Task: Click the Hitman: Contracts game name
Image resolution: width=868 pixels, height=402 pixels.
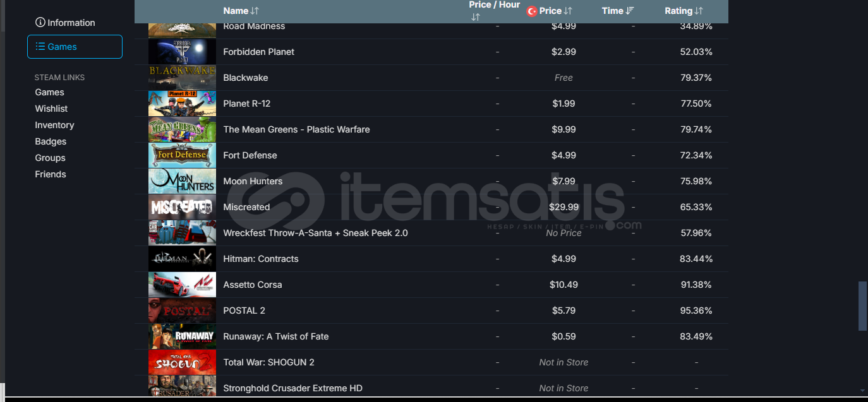Action: [261, 259]
